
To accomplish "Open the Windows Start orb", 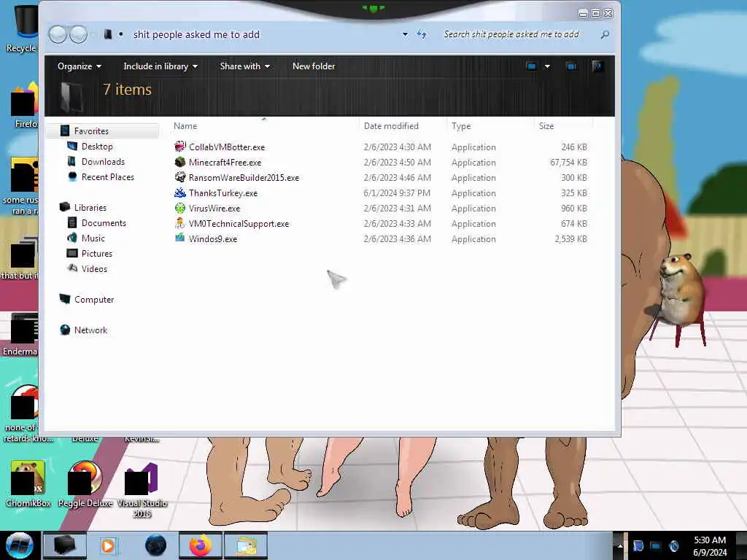I will click(20, 545).
